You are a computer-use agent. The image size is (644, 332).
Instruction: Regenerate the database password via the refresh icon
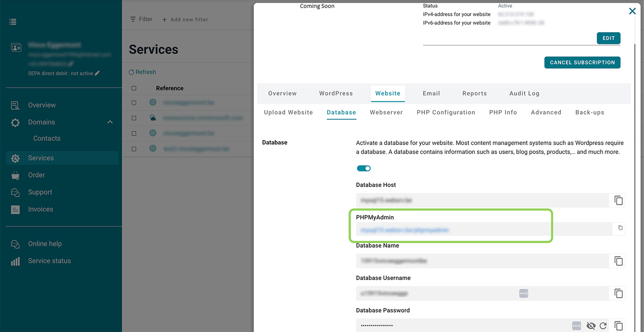[x=603, y=326]
